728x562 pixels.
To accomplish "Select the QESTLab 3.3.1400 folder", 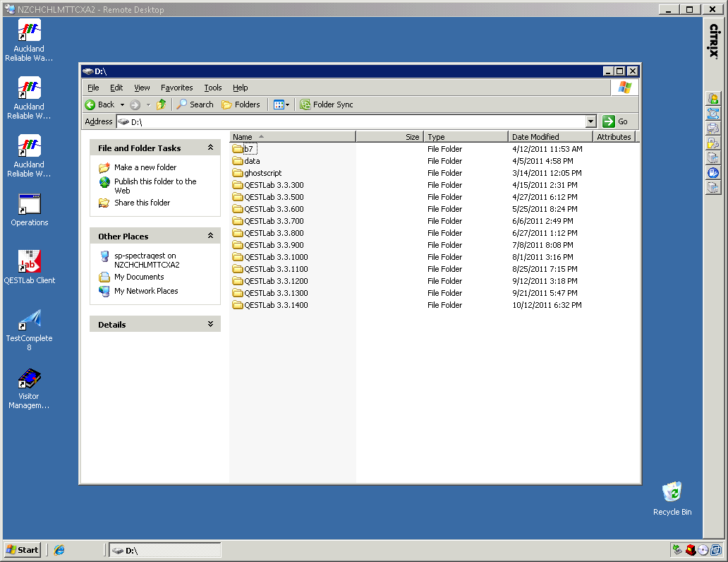I will [x=275, y=305].
